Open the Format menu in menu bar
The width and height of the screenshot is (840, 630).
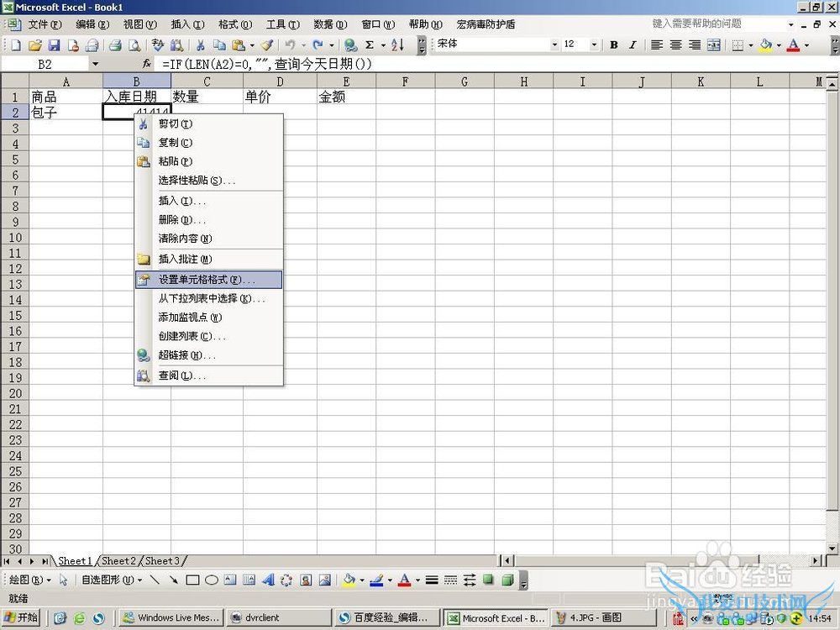tap(234, 24)
